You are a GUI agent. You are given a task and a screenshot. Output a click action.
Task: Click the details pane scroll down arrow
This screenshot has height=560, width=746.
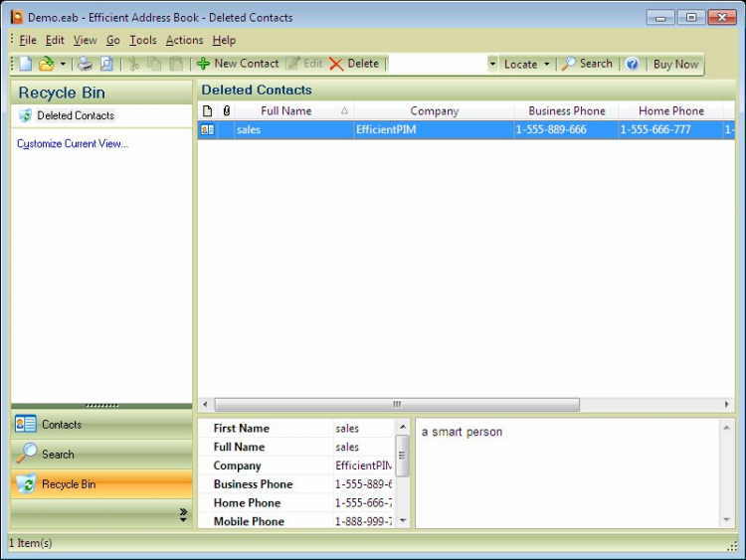pos(403,520)
